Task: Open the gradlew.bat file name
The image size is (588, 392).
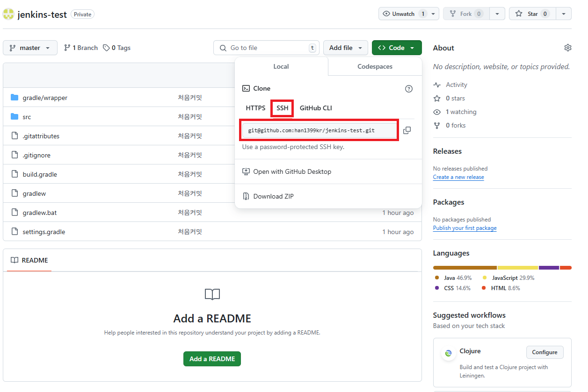Action: [40, 213]
